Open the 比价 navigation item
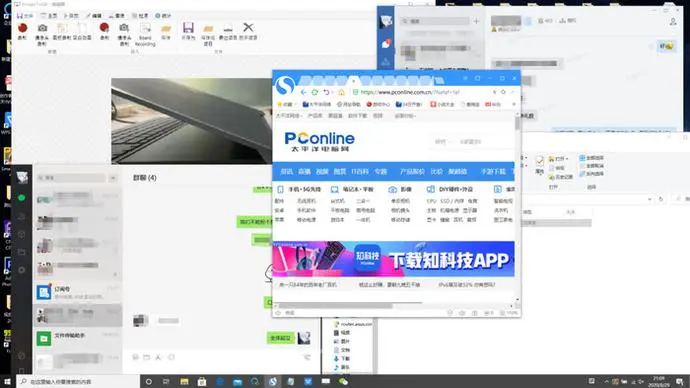 437,172
